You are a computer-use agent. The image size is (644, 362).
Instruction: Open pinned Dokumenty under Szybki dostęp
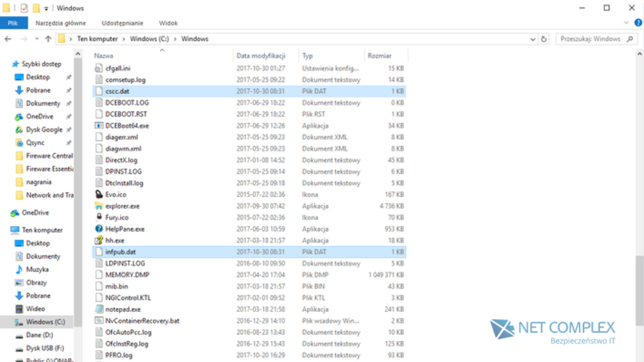pyautogui.click(x=43, y=103)
